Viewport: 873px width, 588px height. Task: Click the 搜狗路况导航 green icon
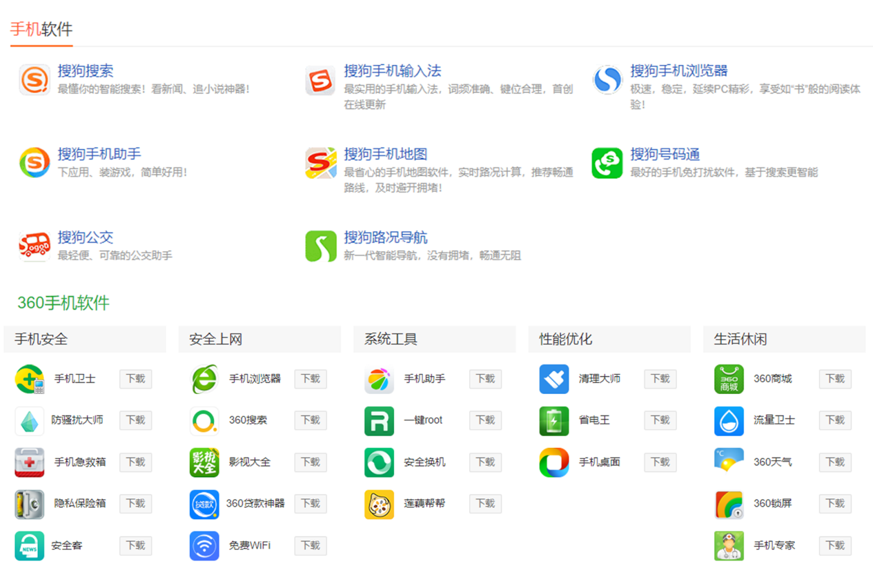(320, 246)
